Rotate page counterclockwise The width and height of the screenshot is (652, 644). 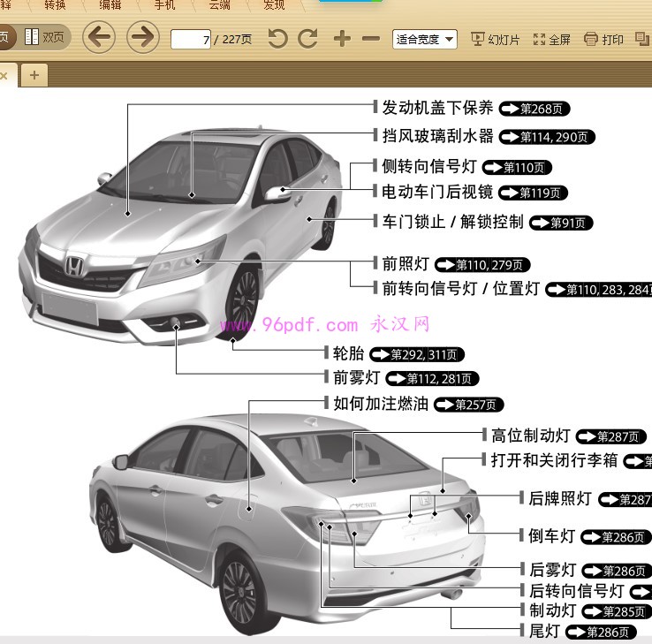coord(277,39)
